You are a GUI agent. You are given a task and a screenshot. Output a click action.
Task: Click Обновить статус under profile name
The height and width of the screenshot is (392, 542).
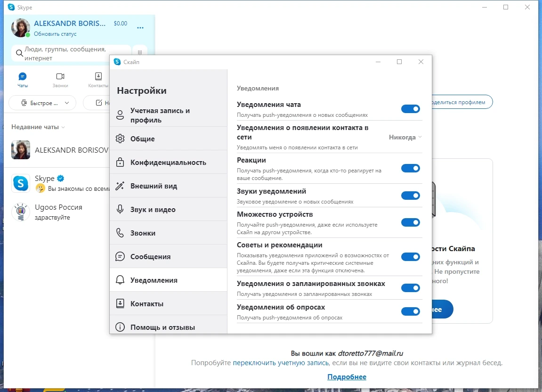point(55,34)
